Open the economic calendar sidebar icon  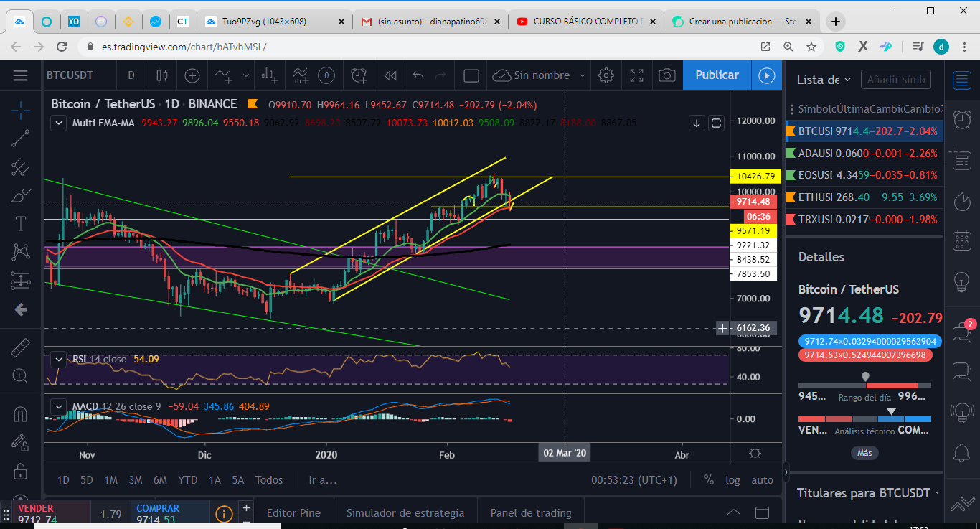pyautogui.click(x=962, y=240)
